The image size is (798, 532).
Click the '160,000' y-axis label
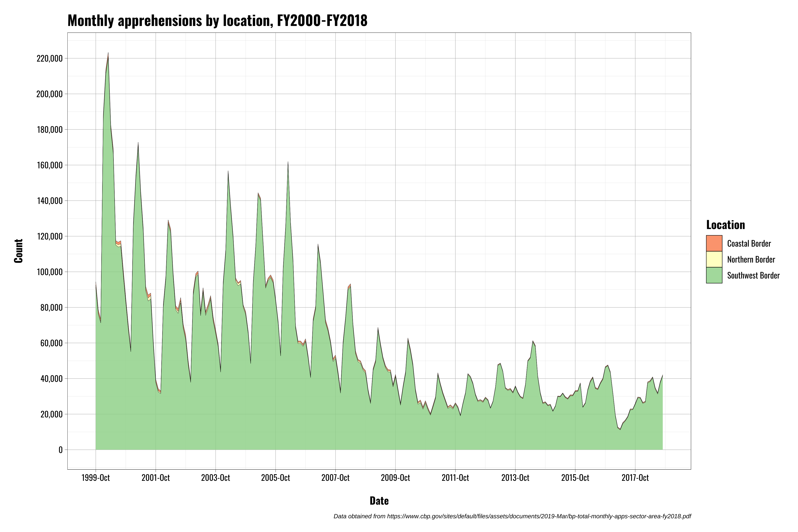point(49,165)
